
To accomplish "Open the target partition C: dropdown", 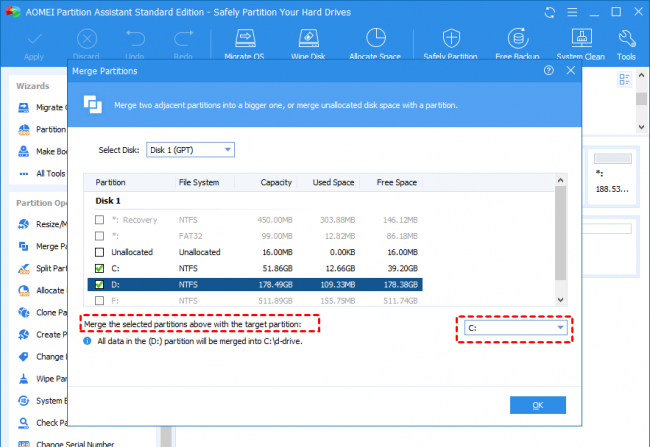I will 515,328.
